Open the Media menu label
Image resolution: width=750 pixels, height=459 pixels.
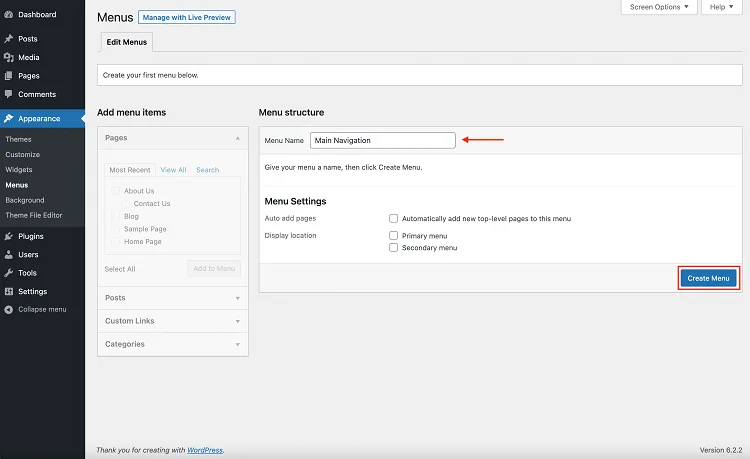click(29, 57)
